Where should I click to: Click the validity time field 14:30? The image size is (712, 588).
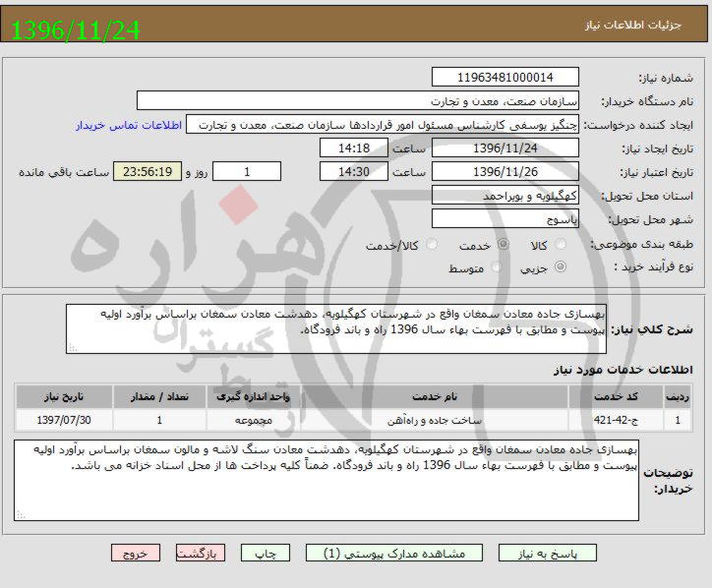pos(354,172)
